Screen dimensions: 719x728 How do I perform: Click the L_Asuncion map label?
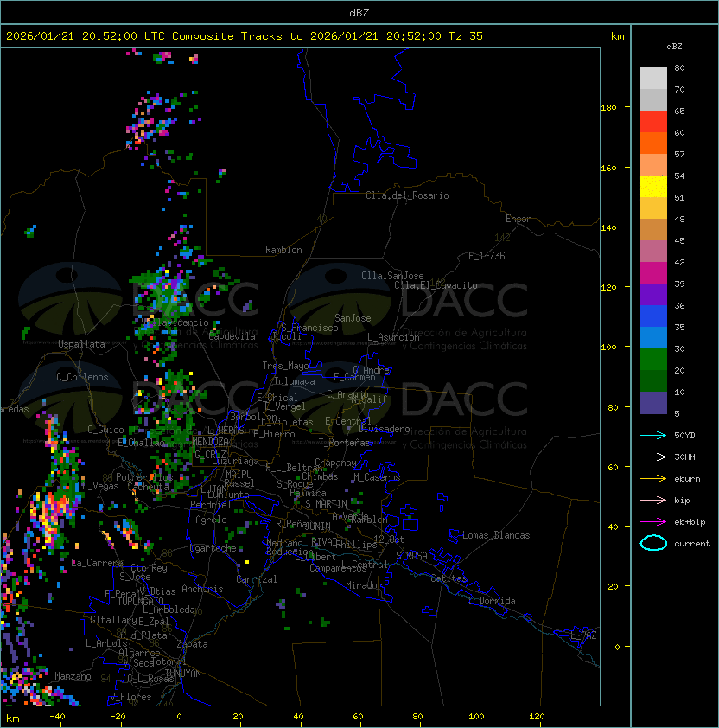point(393,337)
